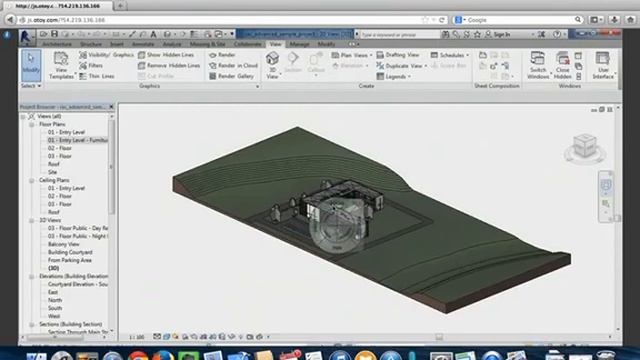Open the Schedules dropdown
Viewport: 640px width, 360px height.
point(450,55)
